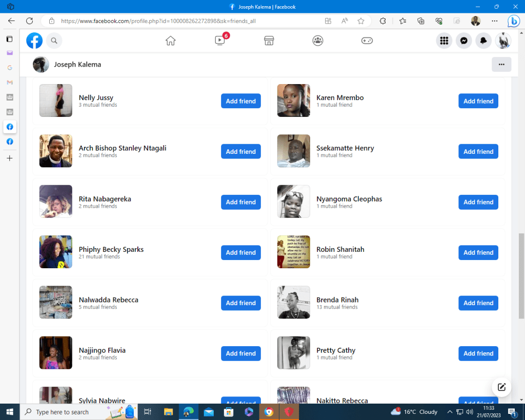Open Facebook Home feed icon

[x=171, y=41]
